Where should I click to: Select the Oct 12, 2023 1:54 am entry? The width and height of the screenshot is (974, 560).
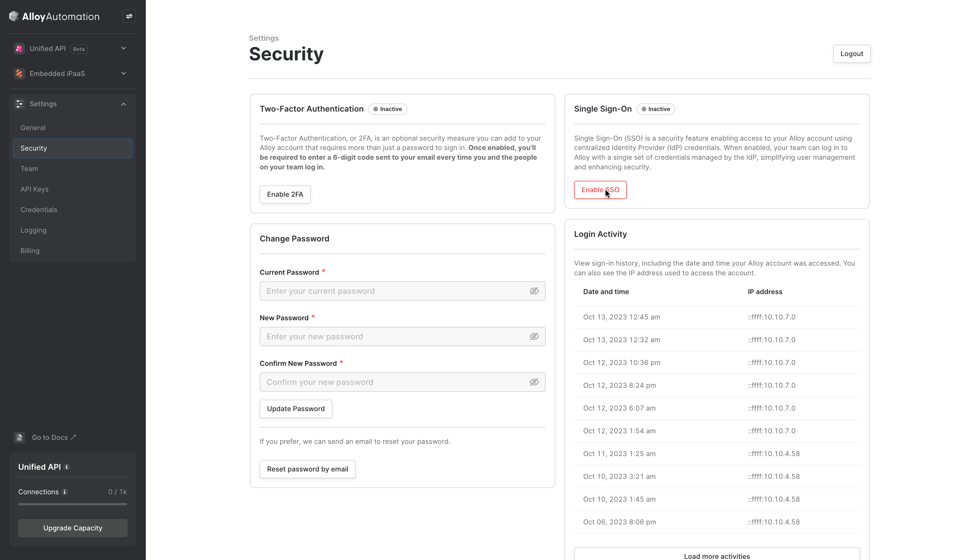click(x=717, y=431)
